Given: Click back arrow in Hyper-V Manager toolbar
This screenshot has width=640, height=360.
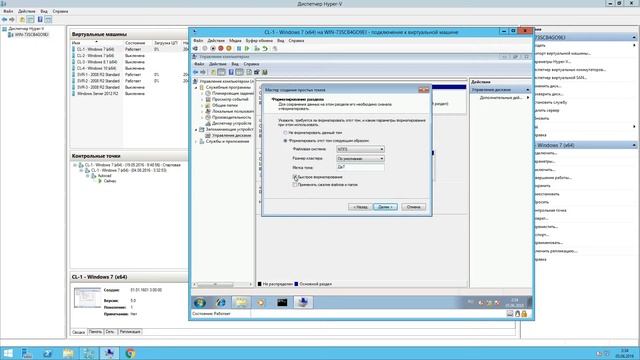Looking at the screenshot, I should (x=4, y=19).
